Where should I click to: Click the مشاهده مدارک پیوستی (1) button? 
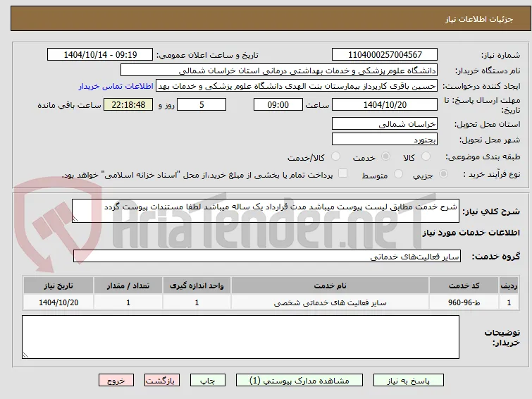point(299,381)
